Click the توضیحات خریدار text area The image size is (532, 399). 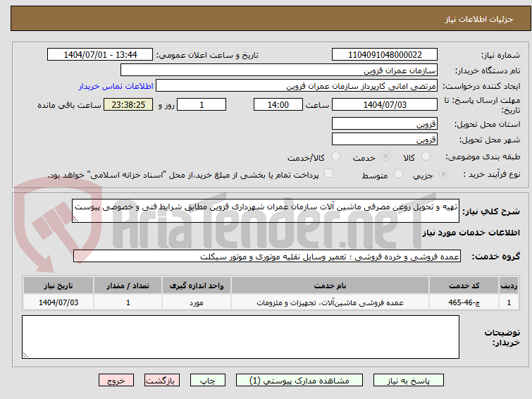240,337
